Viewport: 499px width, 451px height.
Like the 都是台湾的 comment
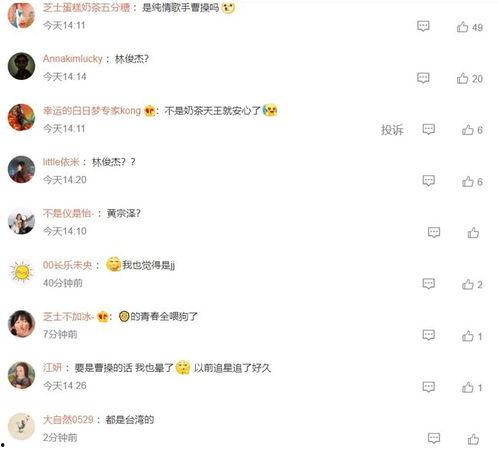tap(473, 439)
